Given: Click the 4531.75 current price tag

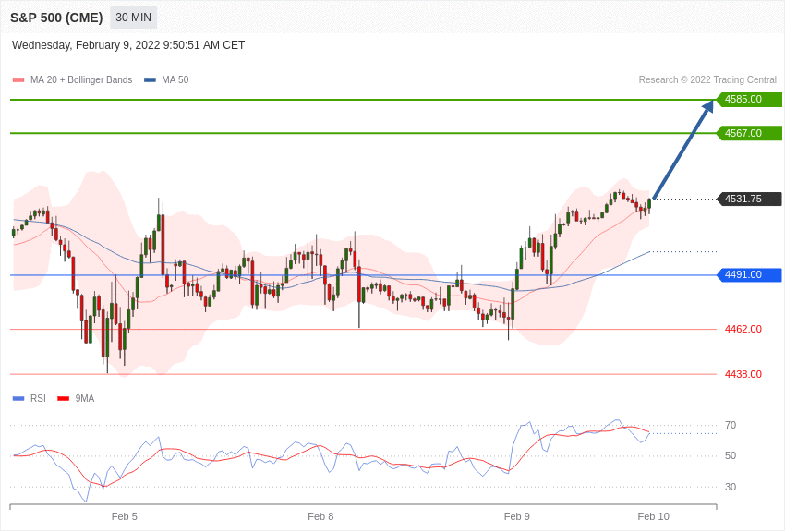Looking at the screenshot, I should pyautogui.click(x=749, y=199).
